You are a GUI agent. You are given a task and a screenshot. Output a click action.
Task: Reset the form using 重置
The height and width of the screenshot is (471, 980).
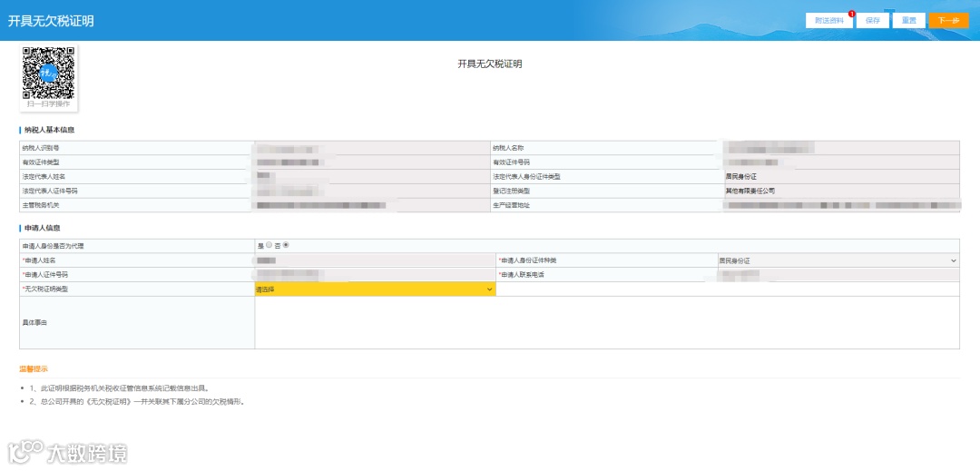(x=908, y=21)
